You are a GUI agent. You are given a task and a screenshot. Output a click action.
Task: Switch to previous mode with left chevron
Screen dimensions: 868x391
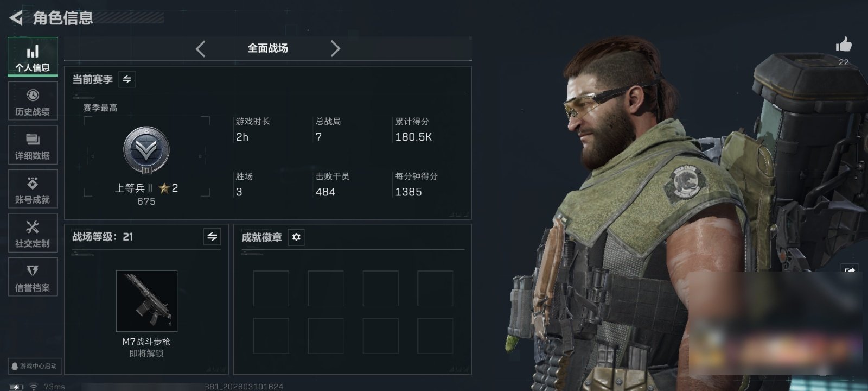click(200, 49)
